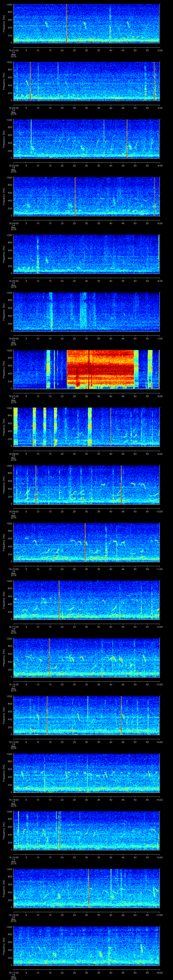
Task: Select the spectrogram panel starting at 19:09:00
Action: pos(86,485)
